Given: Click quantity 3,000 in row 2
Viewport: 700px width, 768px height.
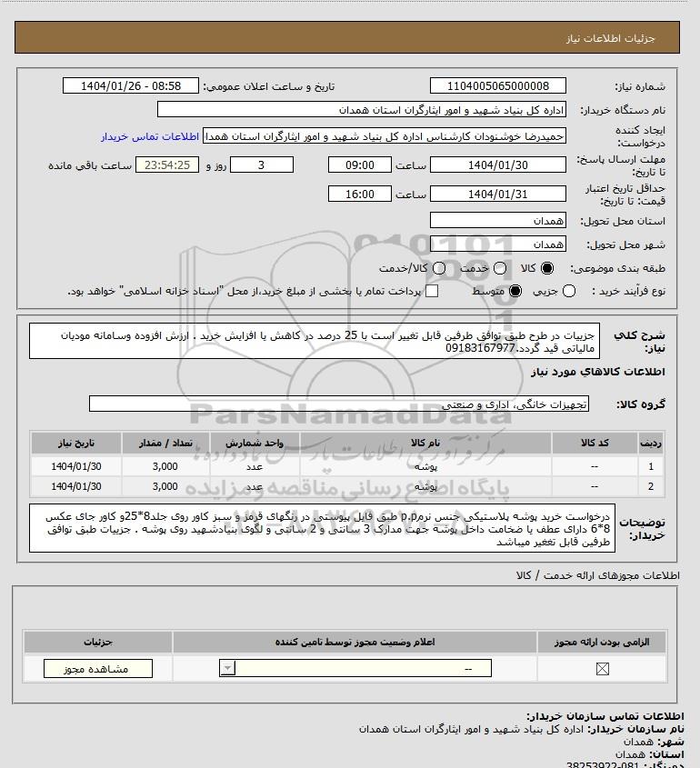Looking at the screenshot, I should [165, 486].
